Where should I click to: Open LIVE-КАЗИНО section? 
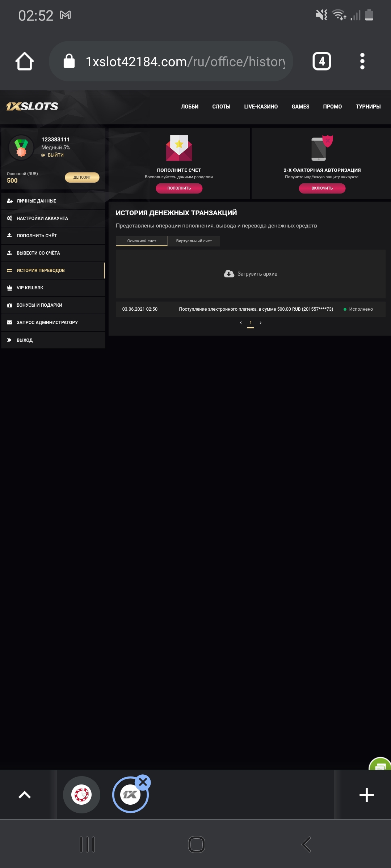(261, 107)
